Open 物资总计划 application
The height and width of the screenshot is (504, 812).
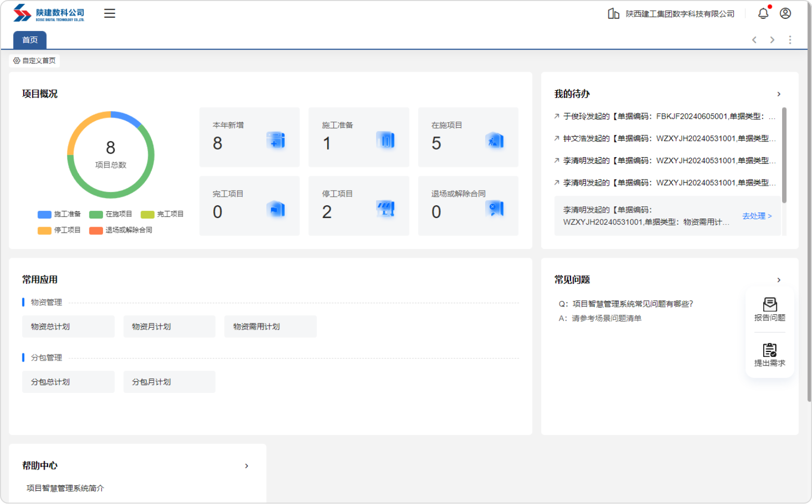pos(68,327)
